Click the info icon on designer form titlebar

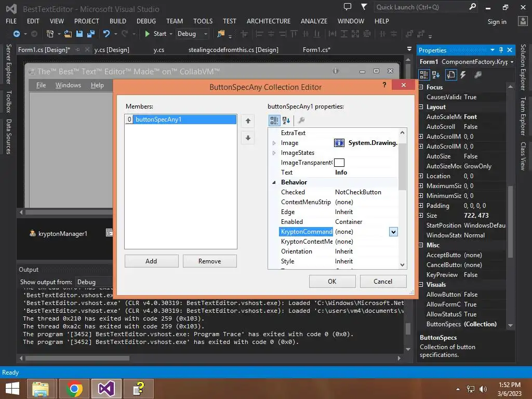point(336,71)
